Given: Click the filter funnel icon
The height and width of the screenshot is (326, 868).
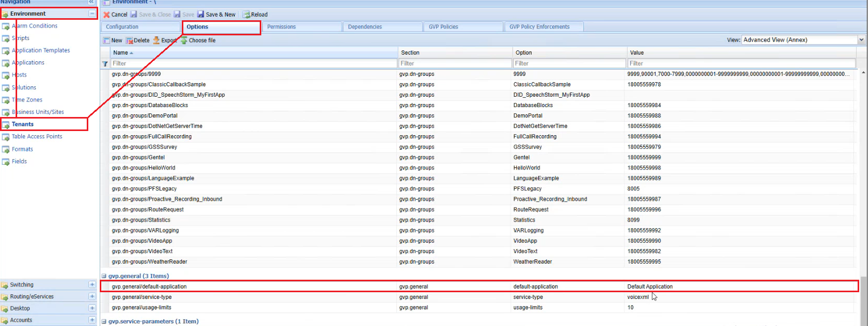Looking at the screenshot, I should click(x=105, y=64).
